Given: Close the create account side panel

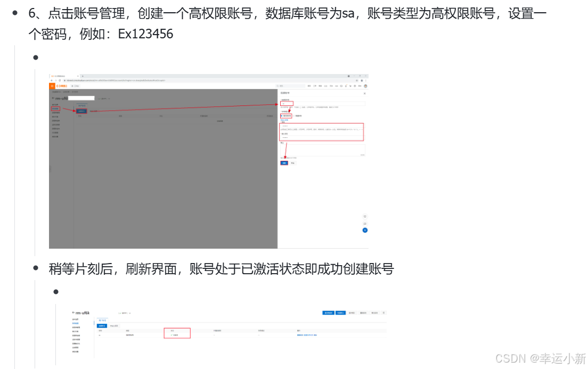Looking at the screenshot, I should (364, 93).
